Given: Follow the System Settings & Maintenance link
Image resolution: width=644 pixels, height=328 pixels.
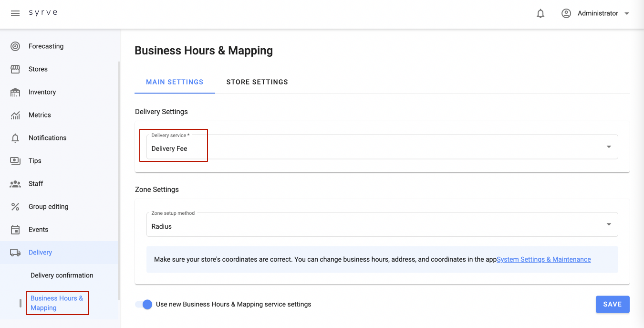Looking at the screenshot, I should [x=544, y=259].
